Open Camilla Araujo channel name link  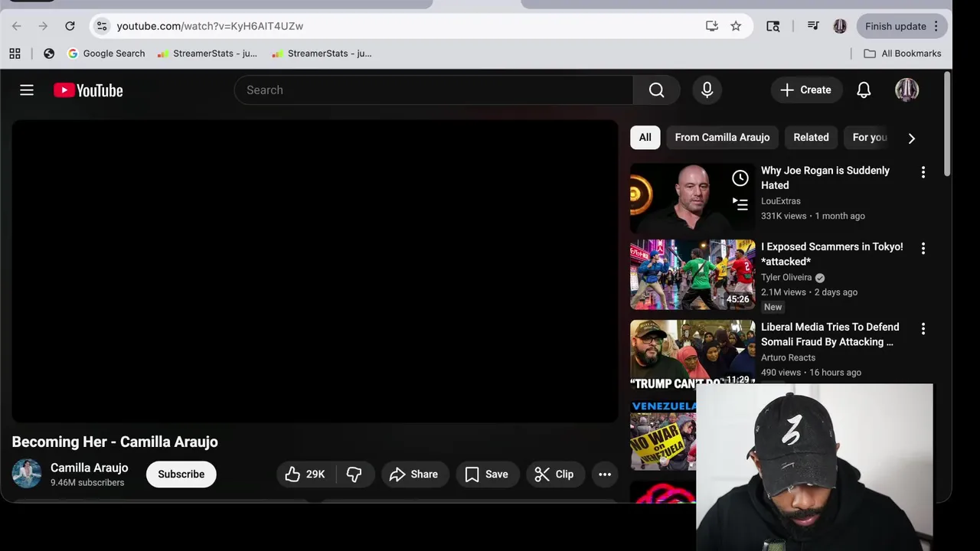point(90,468)
